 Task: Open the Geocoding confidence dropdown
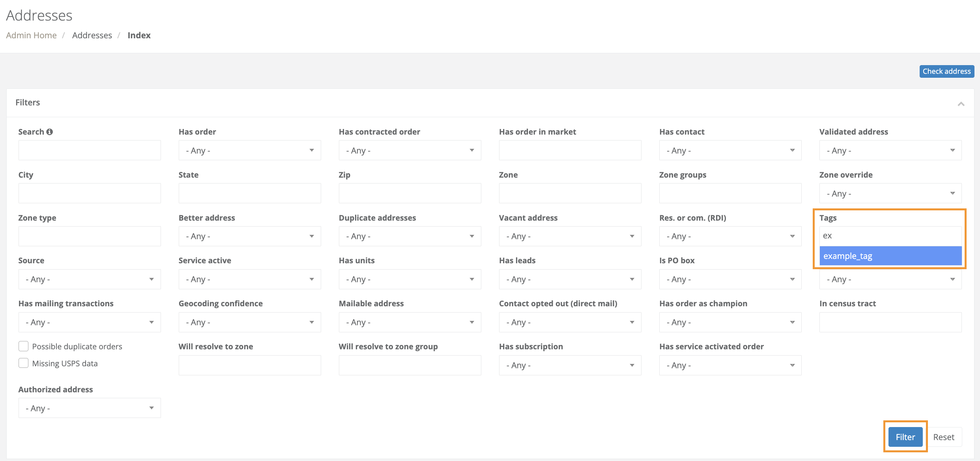click(x=249, y=322)
